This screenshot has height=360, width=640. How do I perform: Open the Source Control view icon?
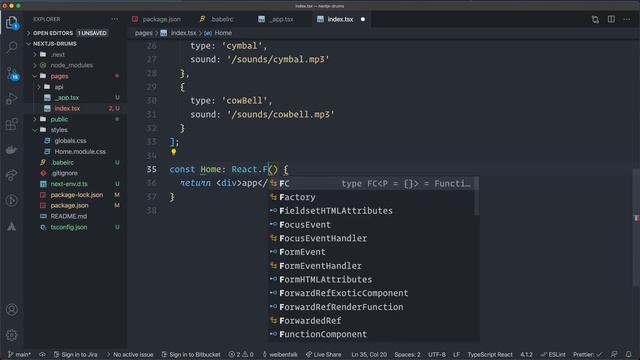click(x=12, y=73)
